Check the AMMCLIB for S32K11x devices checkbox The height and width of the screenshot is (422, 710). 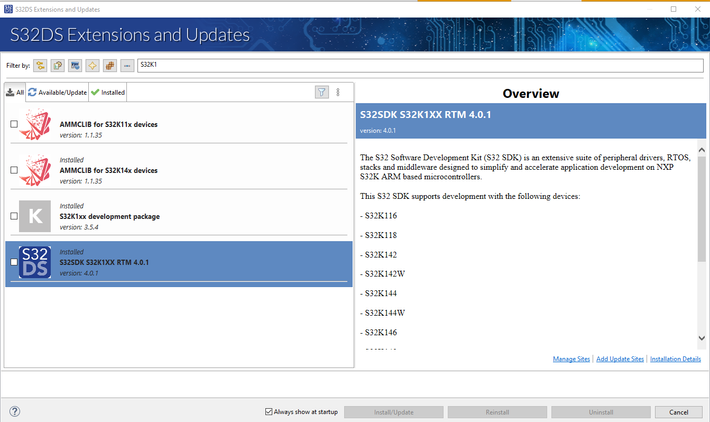[x=14, y=124]
